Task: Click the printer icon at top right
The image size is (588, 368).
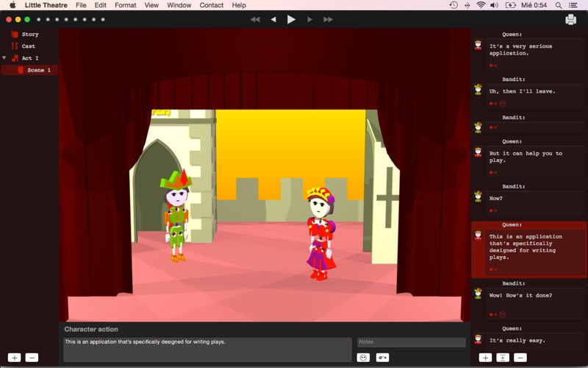Action: tap(570, 20)
